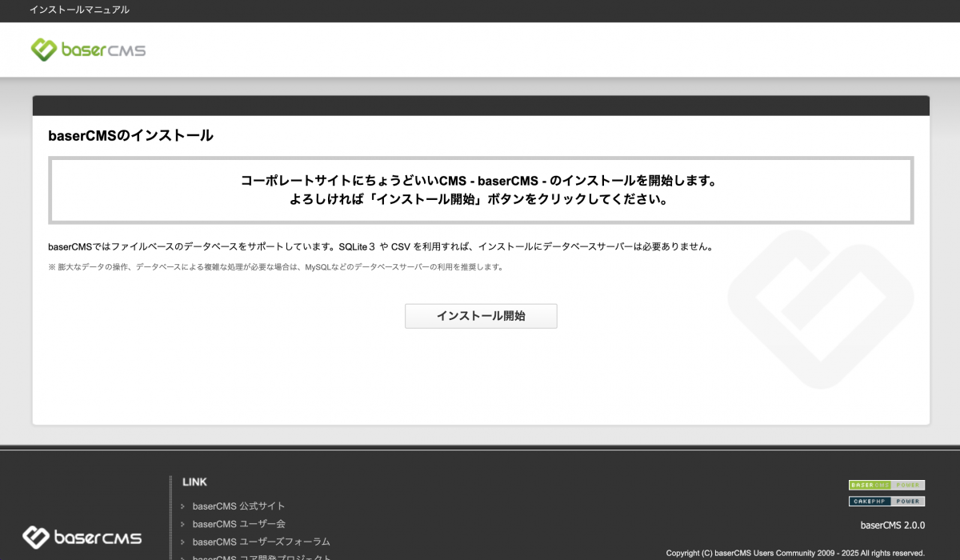
Task: Click the arrow bullet beside baserCMS ユーザー会
Action: (183, 525)
